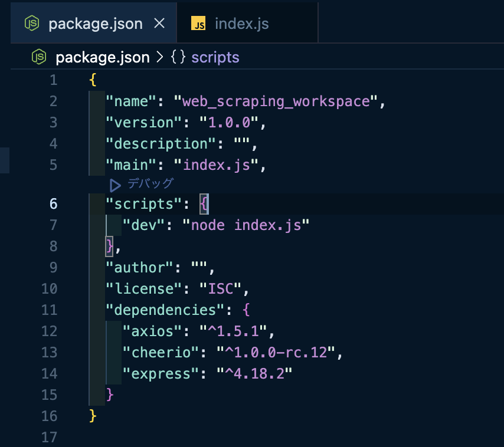Click line number 13 in gutter
504x447 pixels.
pyautogui.click(x=49, y=352)
